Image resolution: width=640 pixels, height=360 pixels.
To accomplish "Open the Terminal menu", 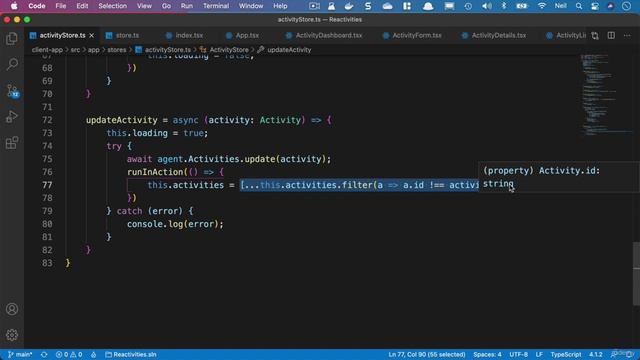I will coord(216,6).
